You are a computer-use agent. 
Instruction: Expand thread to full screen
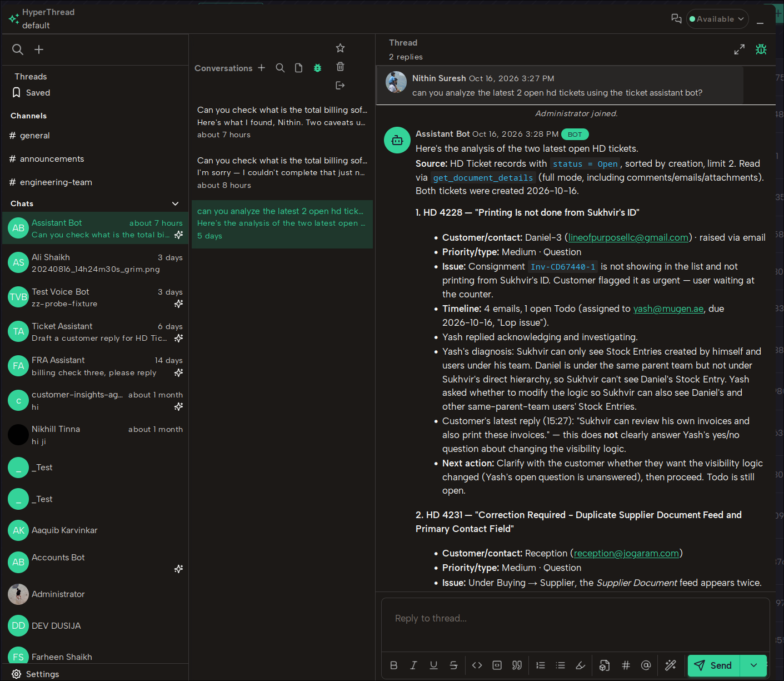pos(739,49)
